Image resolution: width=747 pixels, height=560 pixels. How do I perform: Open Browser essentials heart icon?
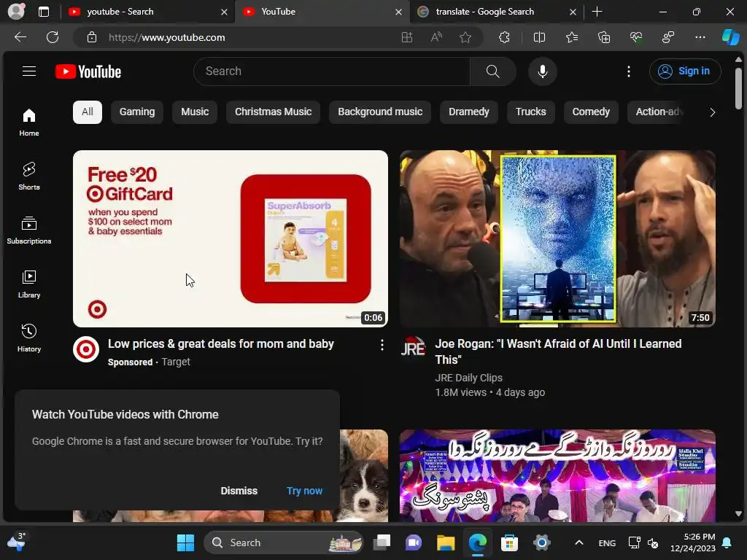click(636, 37)
